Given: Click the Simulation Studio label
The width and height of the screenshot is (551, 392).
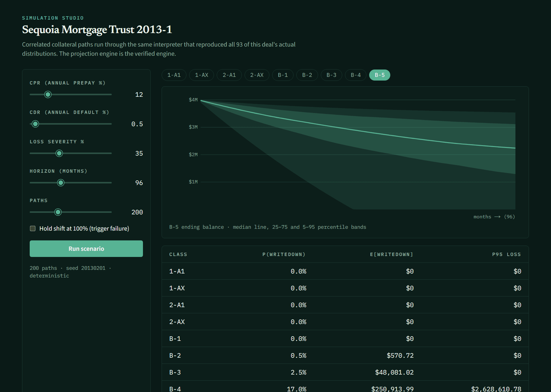Looking at the screenshot, I should (x=53, y=18).
